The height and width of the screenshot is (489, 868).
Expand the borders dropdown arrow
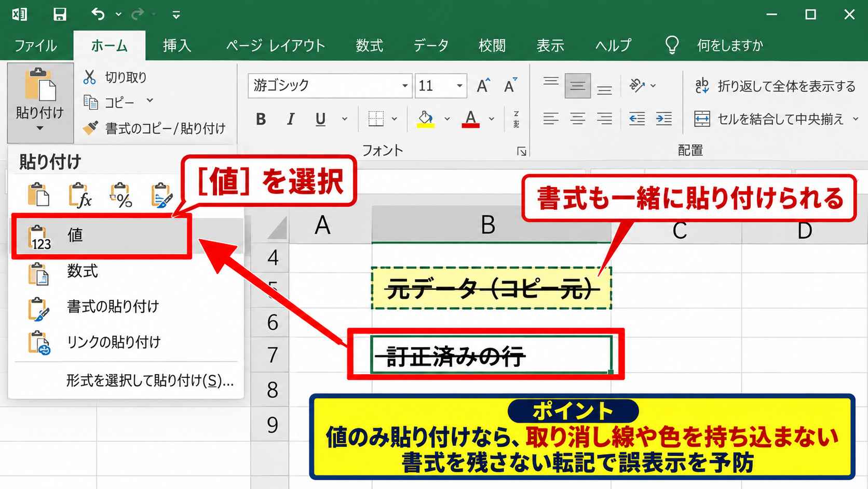pos(395,119)
